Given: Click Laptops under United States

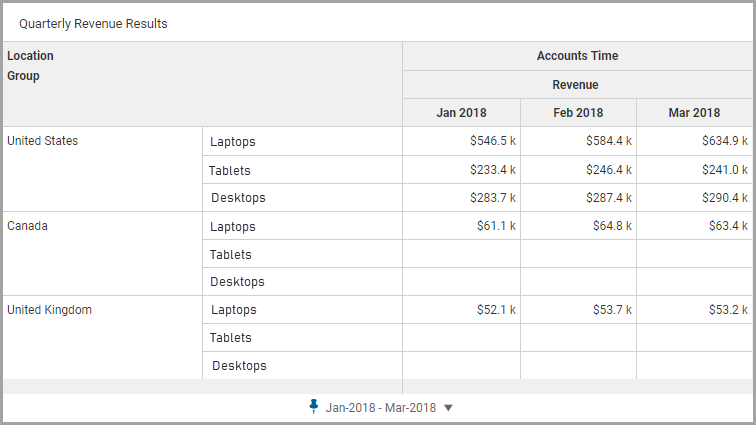Looking at the screenshot, I should (233, 142).
